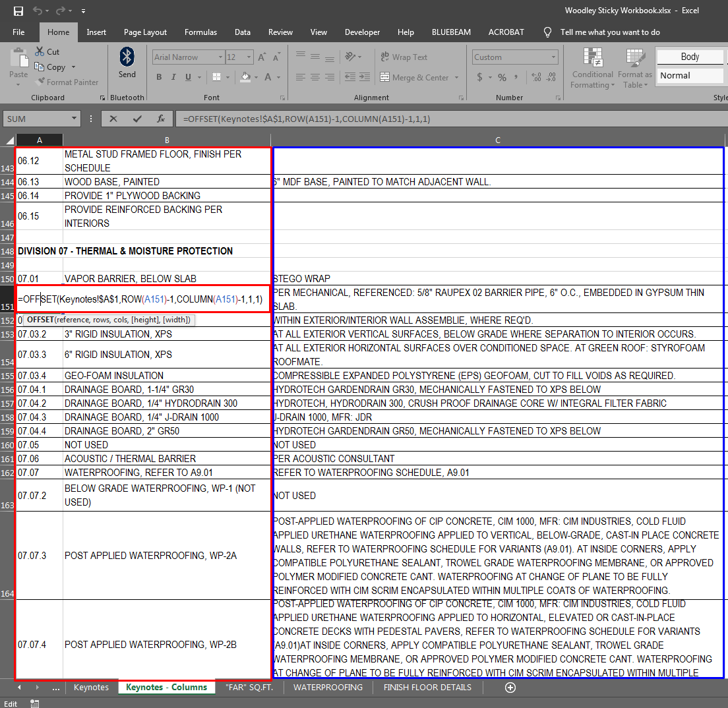Click Increase Font Size icon
Screen dimensions: 728x708
(x=262, y=57)
